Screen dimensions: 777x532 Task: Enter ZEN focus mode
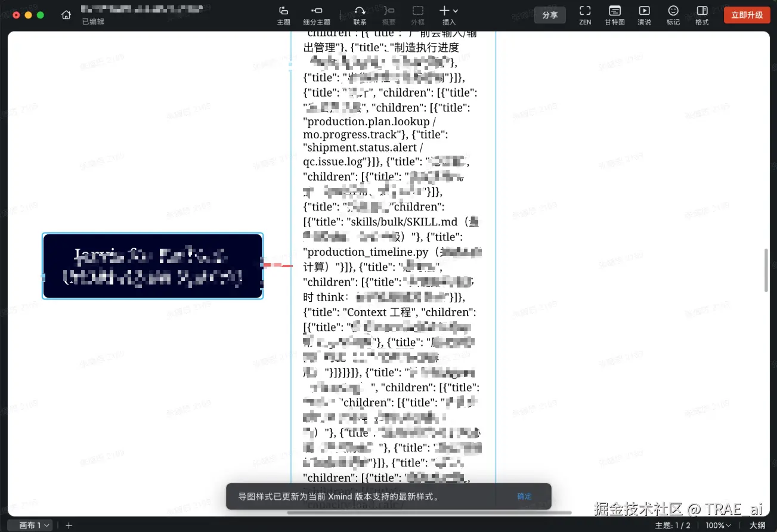click(585, 16)
